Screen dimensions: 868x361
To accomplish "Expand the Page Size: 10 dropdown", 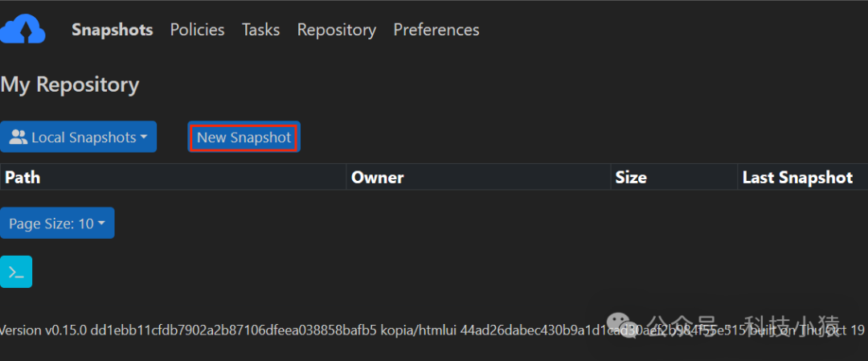I will click(57, 224).
